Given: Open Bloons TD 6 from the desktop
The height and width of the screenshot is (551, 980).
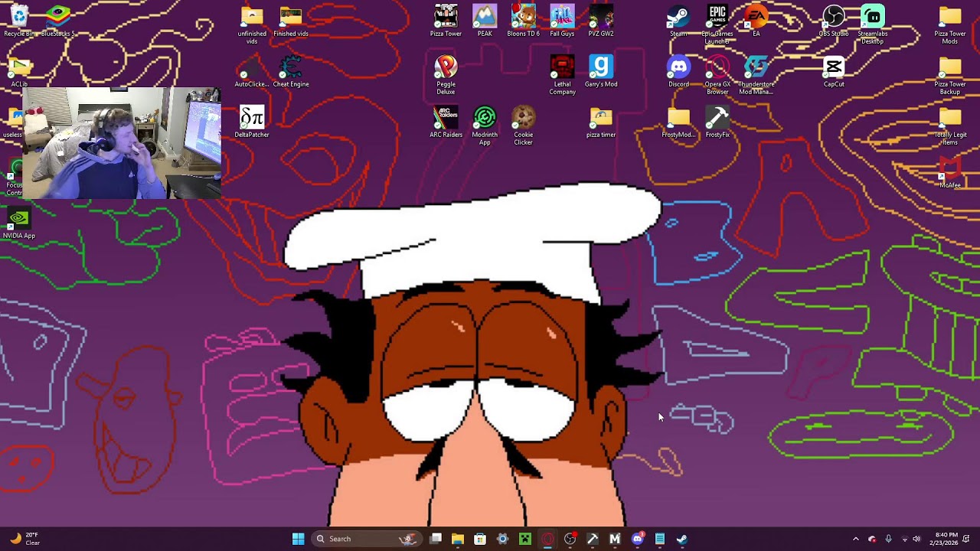Looking at the screenshot, I should 524,21.
